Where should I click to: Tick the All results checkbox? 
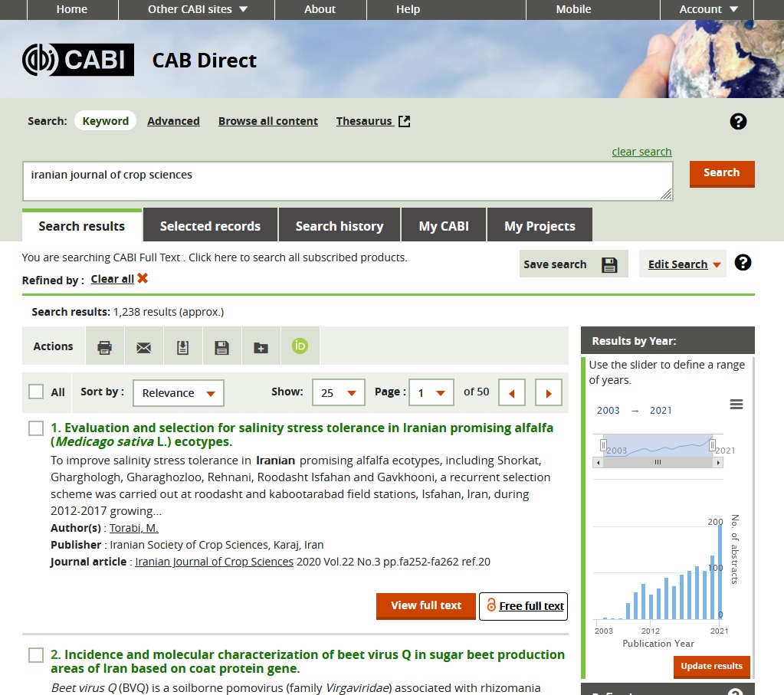pyautogui.click(x=36, y=392)
